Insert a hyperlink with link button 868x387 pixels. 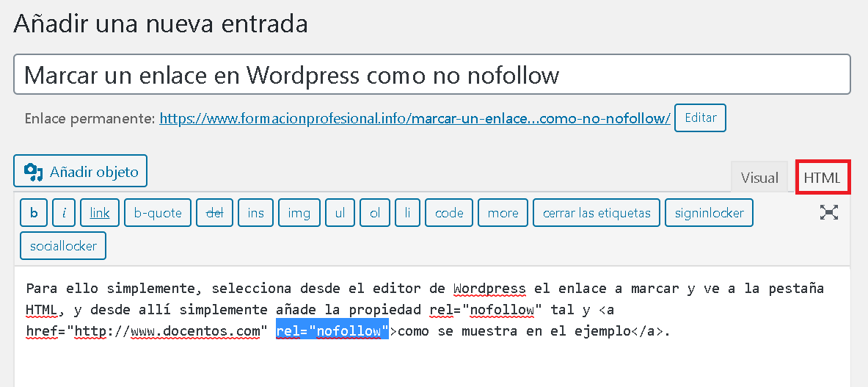[100, 213]
